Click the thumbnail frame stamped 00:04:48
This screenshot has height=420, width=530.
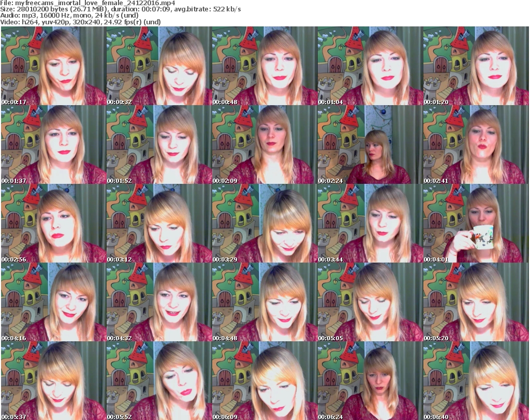click(x=264, y=302)
